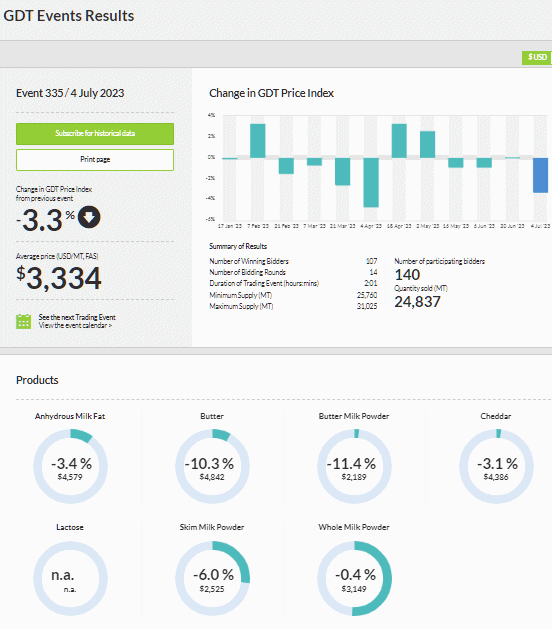This screenshot has height=629, width=552.
Task: Click the 'GDT Events Results' page heading
Action: pos(69,16)
